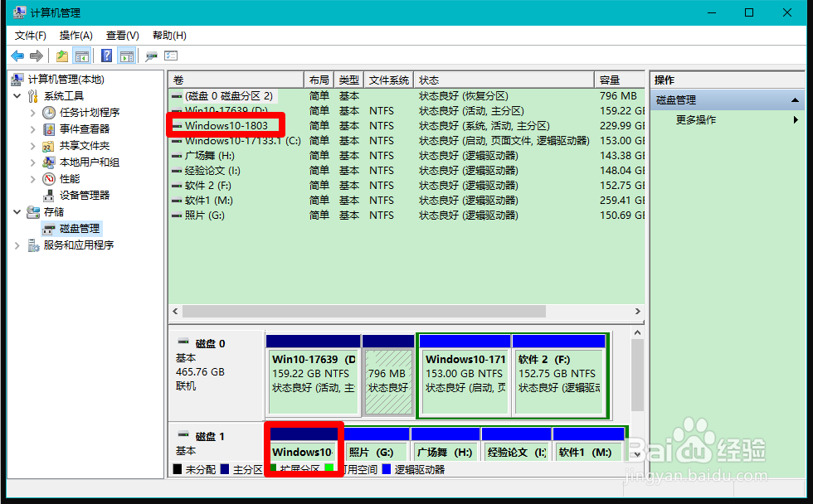Collapse the 存储 branch arrow
The image size is (813, 504).
click(17, 212)
